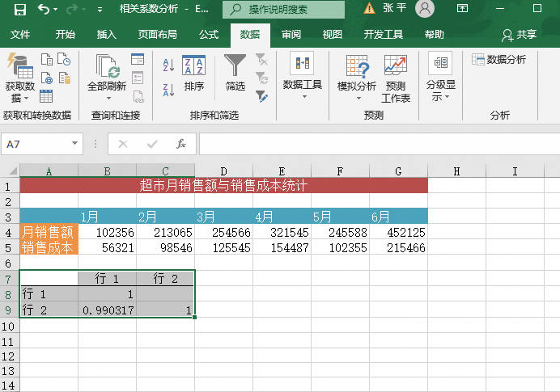Select the cell with 452125
This screenshot has width=560, height=392.
[399, 232]
